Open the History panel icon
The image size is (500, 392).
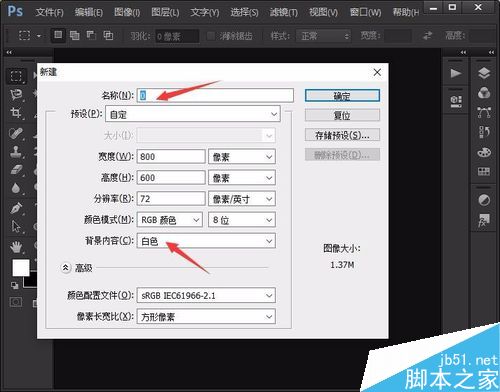pyautogui.click(x=484, y=132)
